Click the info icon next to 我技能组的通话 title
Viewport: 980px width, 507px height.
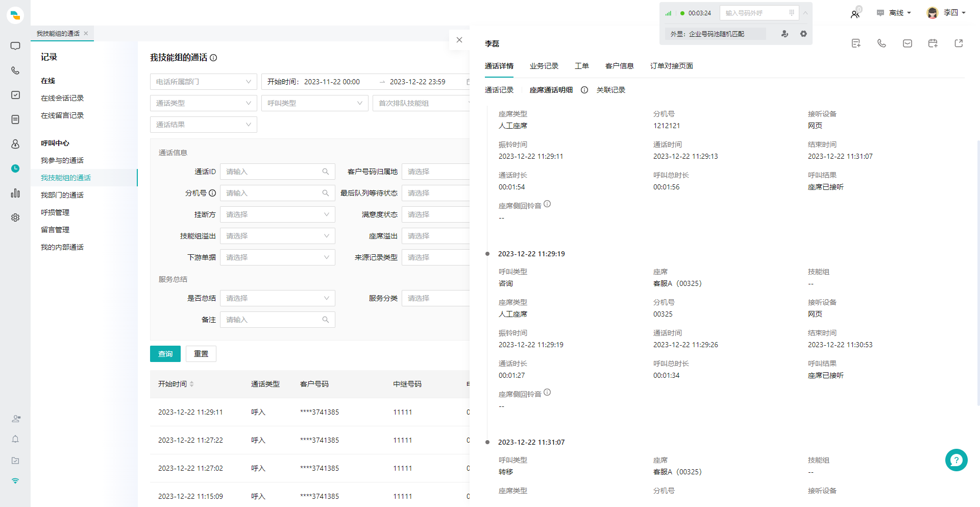click(x=213, y=58)
